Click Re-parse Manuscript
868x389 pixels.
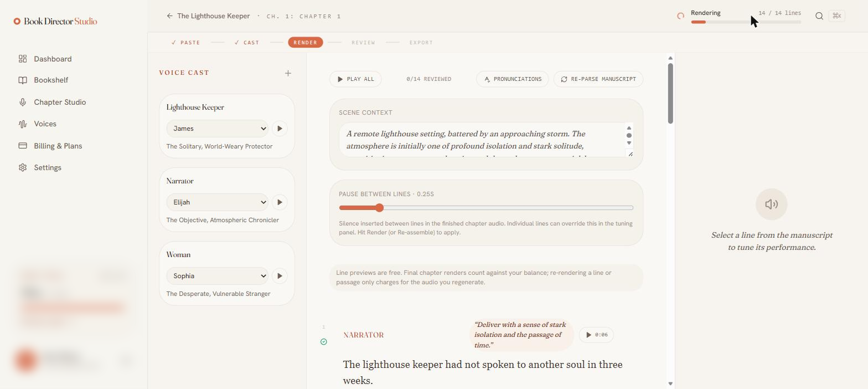coord(598,79)
